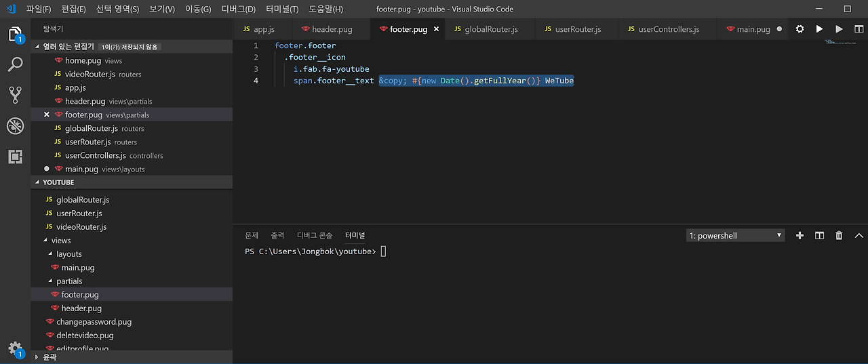Select userRouter.js routers in open editors
868x364 pixels.
pos(132,142)
